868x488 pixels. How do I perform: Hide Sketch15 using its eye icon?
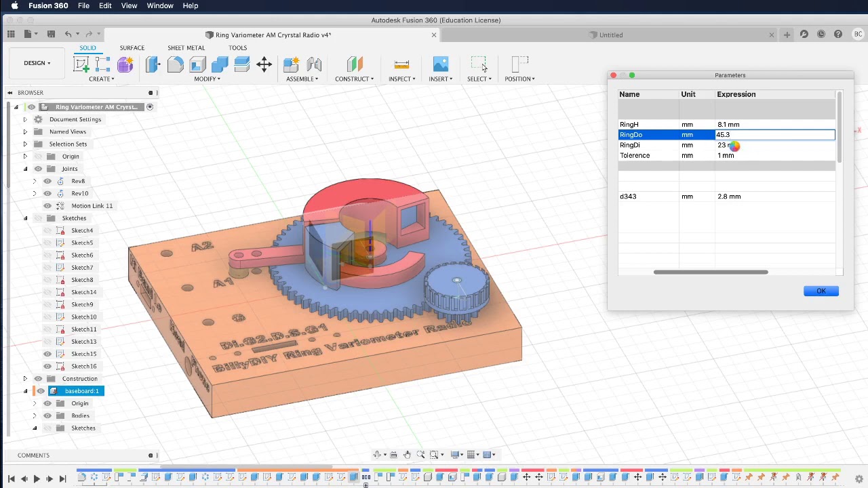[x=47, y=354]
